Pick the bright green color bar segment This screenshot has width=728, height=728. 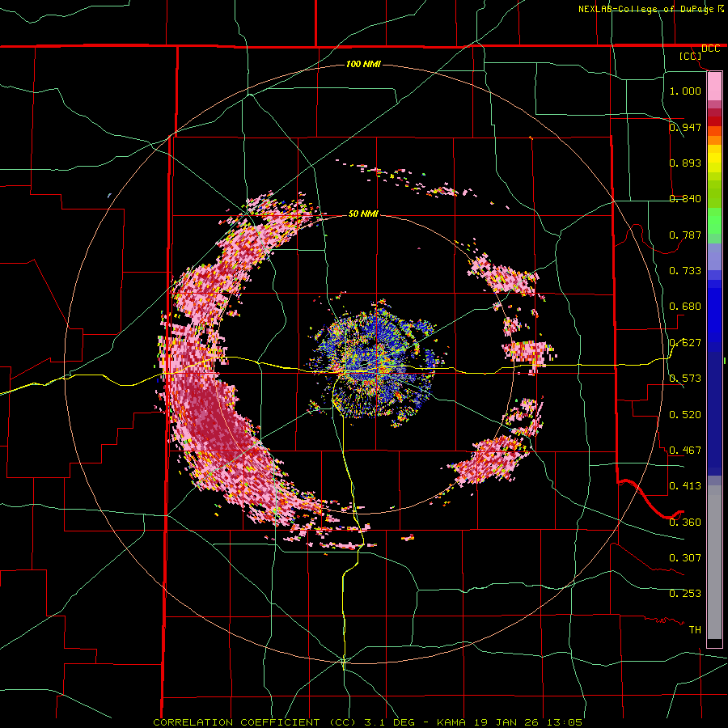point(714,221)
